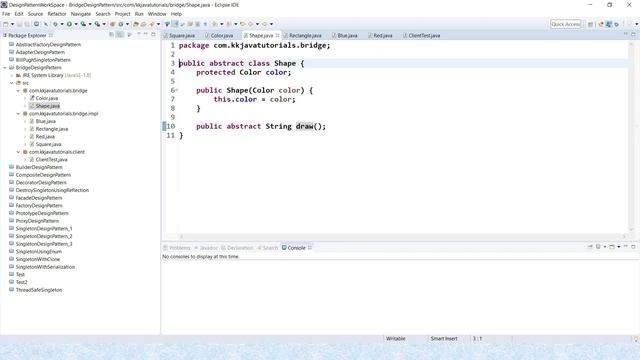
Task: Open the Navigate menu
Action: click(x=81, y=14)
